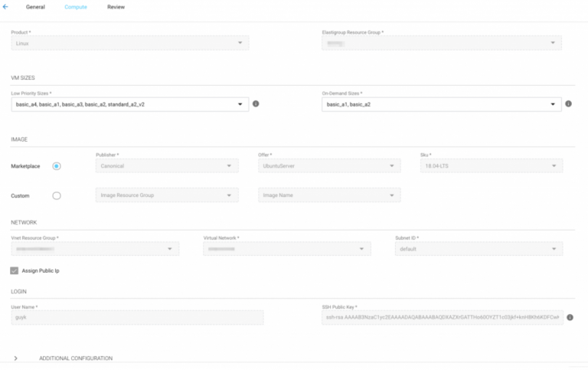Open the Image Resource Group dropdown
Screen dimensions: 588x370
coord(166,195)
